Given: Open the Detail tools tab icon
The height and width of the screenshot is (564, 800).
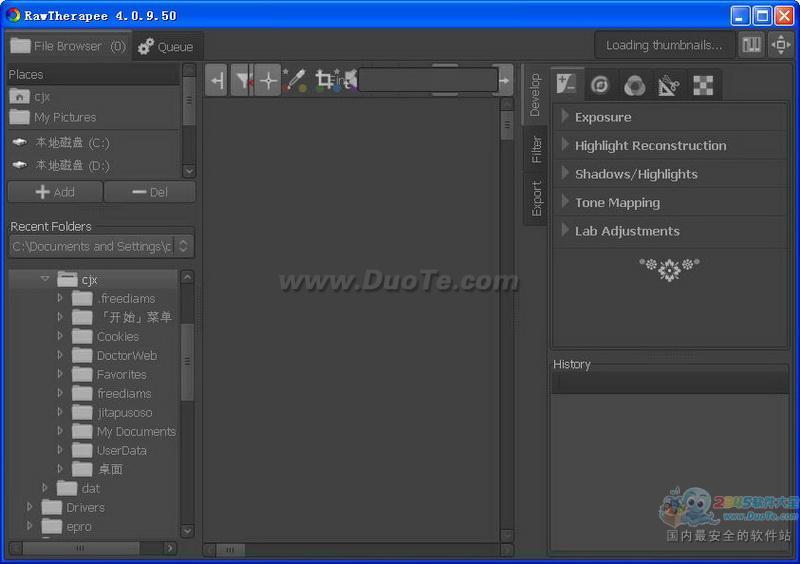Looking at the screenshot, I should pyautogui.click(x=600, y=85).
